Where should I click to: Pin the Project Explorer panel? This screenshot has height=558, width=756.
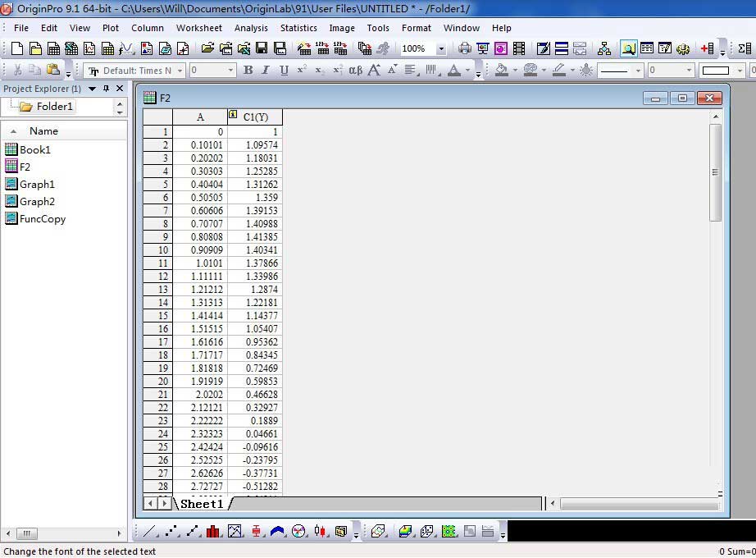[x=106, y=89]
